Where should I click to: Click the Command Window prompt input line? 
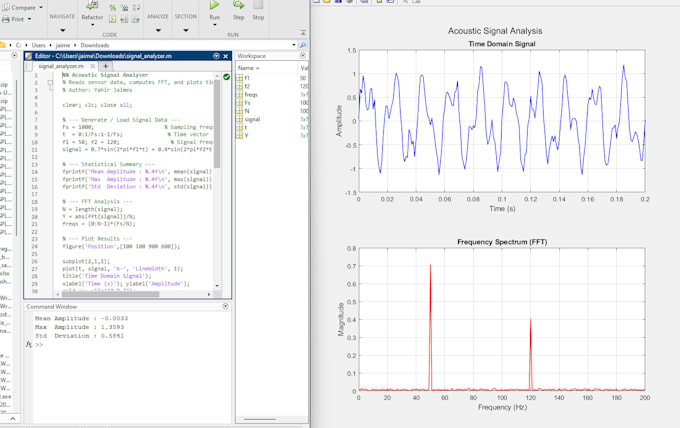tap(132, 345)
